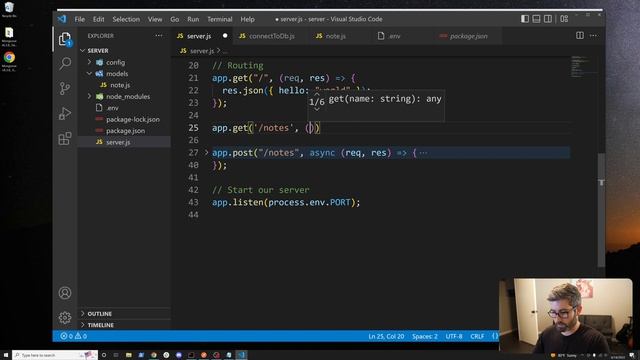Click the VS Code logo in title bar

coord(62,19)
